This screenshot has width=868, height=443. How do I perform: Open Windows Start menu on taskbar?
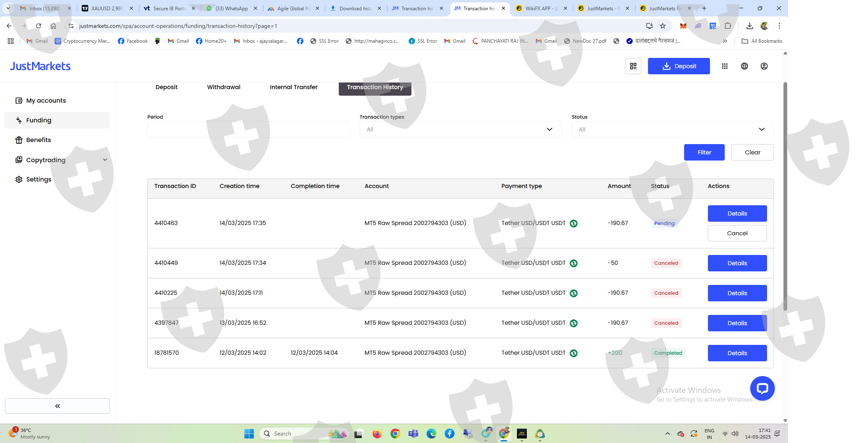[249, 434]
